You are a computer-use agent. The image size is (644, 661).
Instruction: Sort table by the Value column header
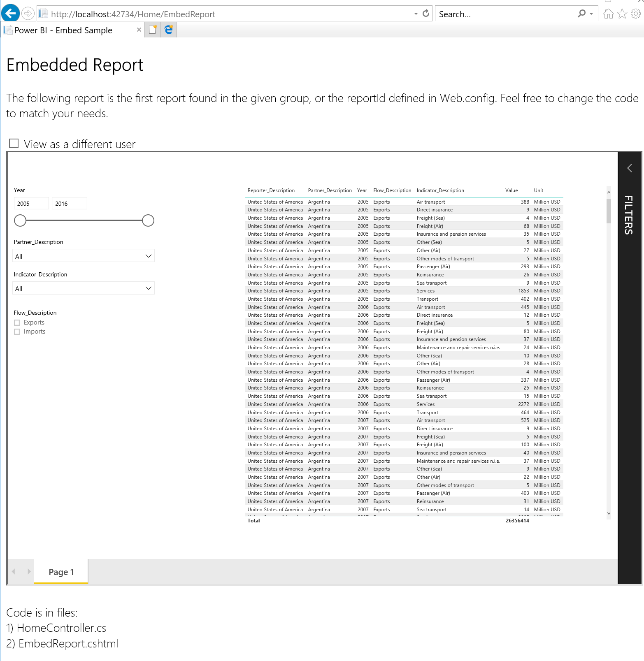(x=511, y=190)
